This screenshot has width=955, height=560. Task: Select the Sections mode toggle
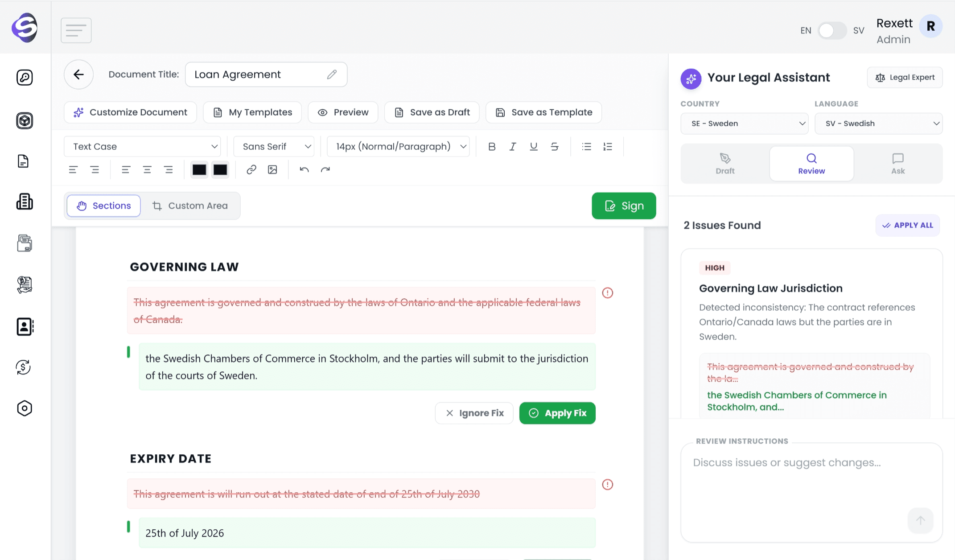click(104, 206)
